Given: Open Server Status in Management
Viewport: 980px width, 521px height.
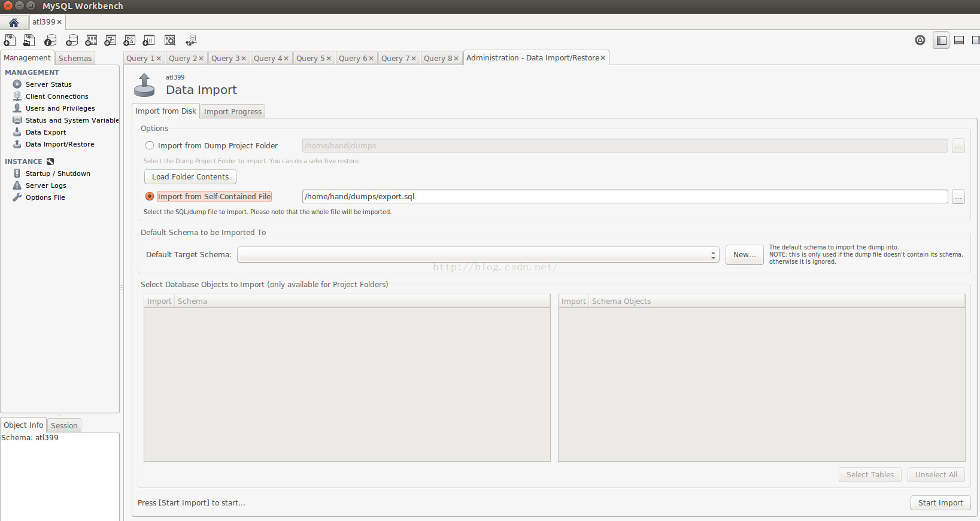Looking at the screenshot, I should [48, 84].
